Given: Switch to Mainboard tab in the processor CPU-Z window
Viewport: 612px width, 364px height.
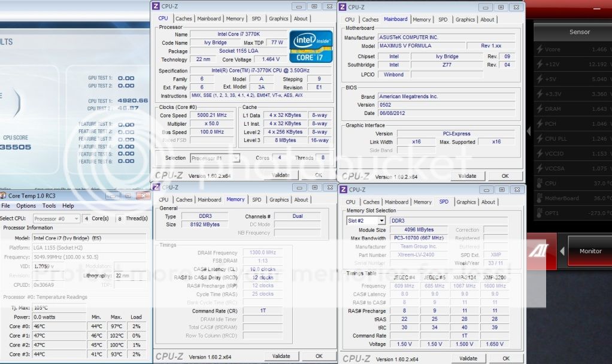Looking at the screenshot, I should (209, 19).
